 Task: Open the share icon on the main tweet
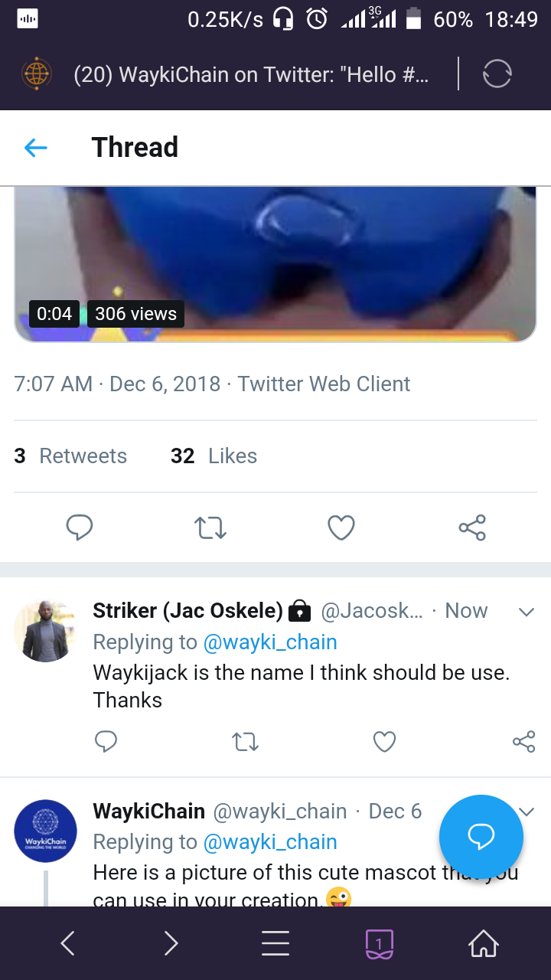(472, 528)
